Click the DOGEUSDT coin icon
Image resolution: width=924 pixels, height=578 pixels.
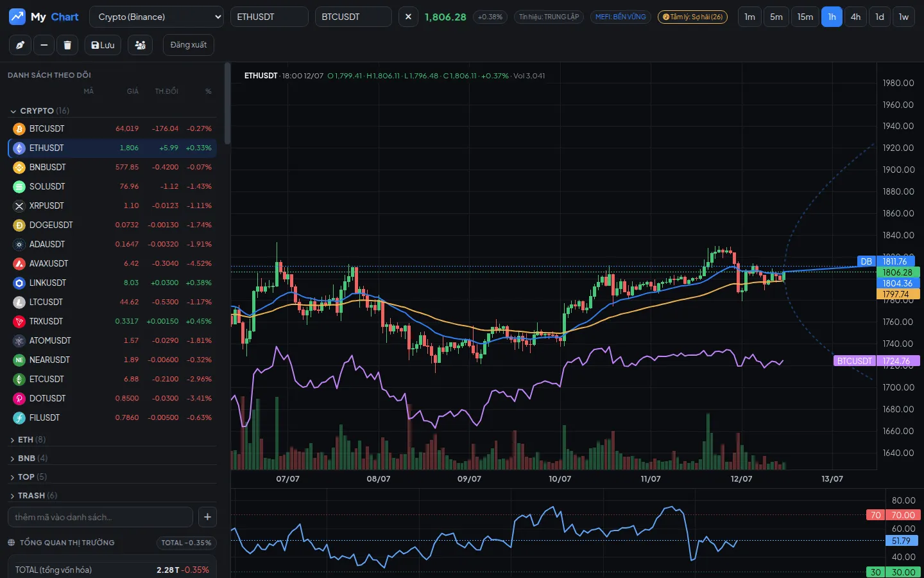click(19, 225)
